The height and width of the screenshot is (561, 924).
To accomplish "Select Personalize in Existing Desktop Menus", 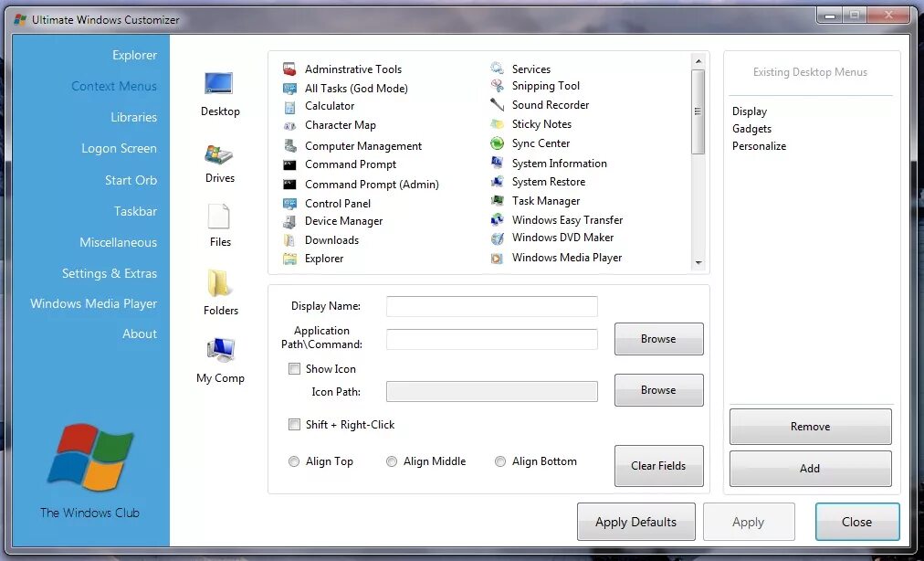I will tap(759, 146).
